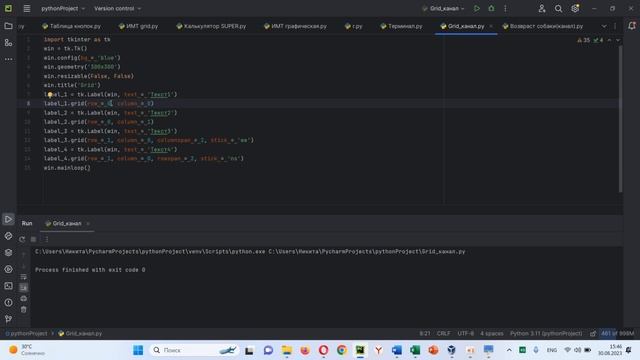Open Excel from the taskbar
640x360 pixels.
[x=415, y=350]
